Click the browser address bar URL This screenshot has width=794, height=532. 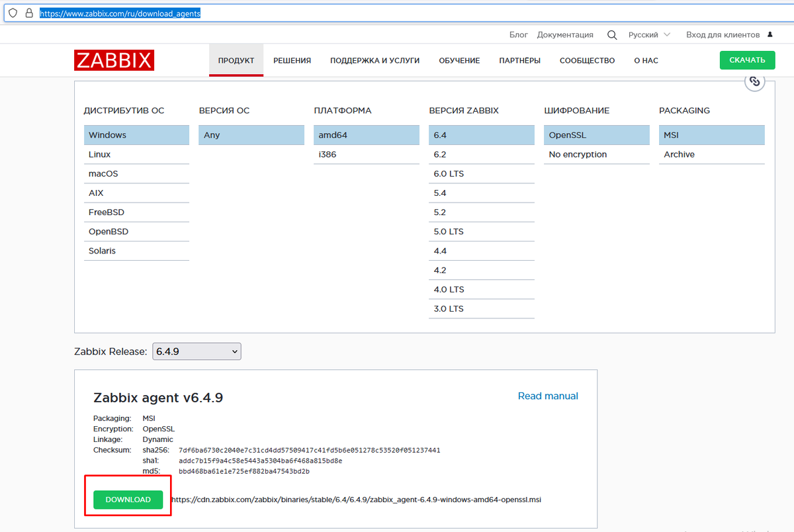tap(119, 13)
